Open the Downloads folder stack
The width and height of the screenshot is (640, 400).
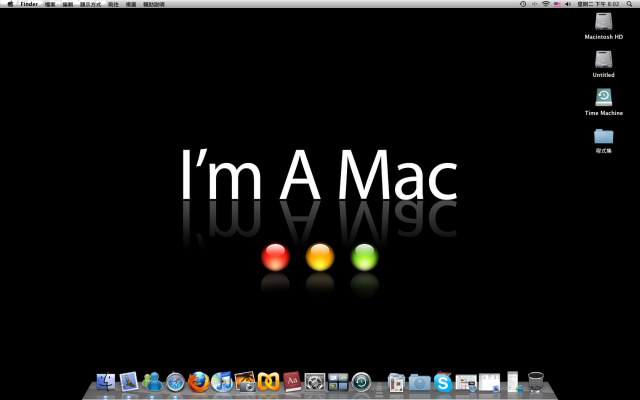pos(420,383)
